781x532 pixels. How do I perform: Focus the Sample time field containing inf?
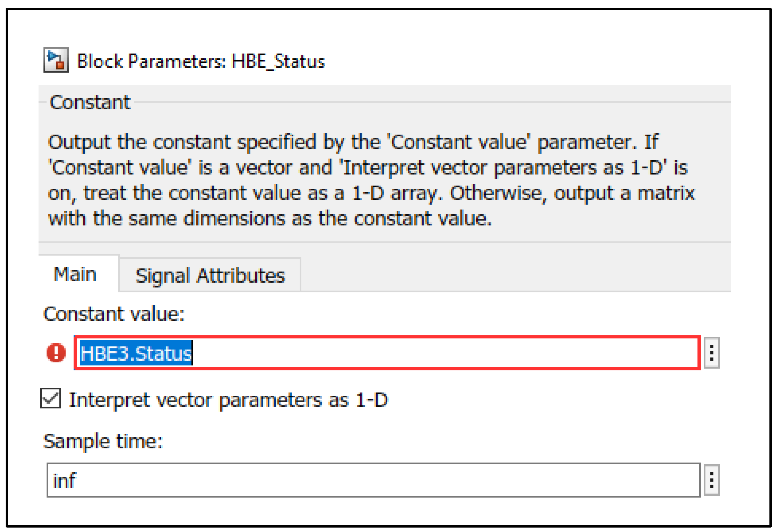pyautogui.click(x=373, y=480)
